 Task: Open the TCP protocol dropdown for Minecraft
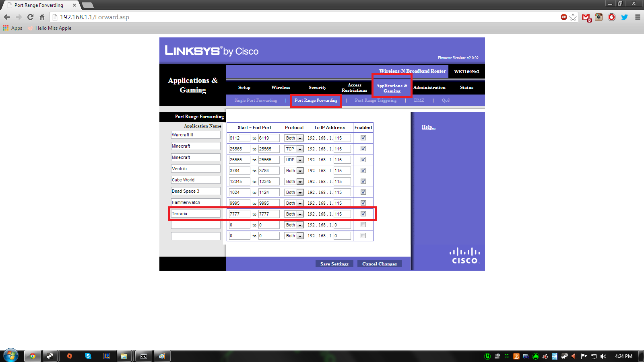click(x=294, y=149)
